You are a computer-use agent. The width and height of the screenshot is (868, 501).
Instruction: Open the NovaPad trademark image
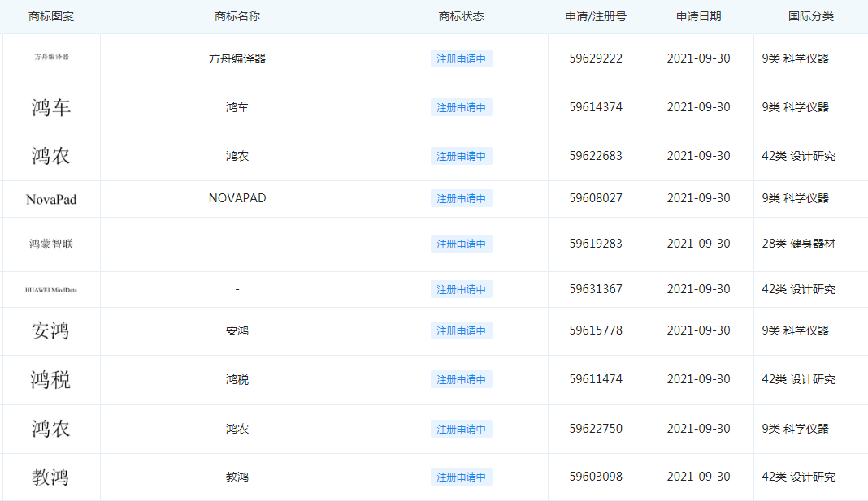pyautogui.click(x=51, y=199)
